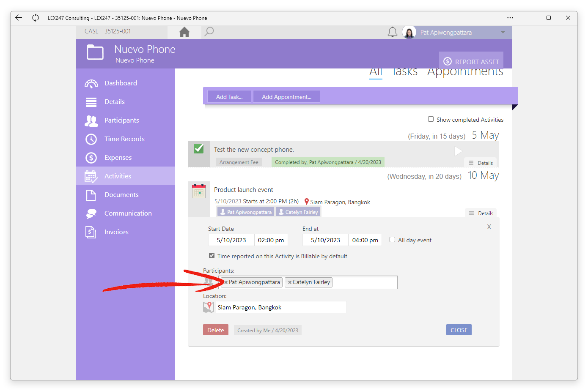Image resolution: width=588 pixels, height=391 pixels.
Task: Click the red Delete button
Action: tap(216, 330)
